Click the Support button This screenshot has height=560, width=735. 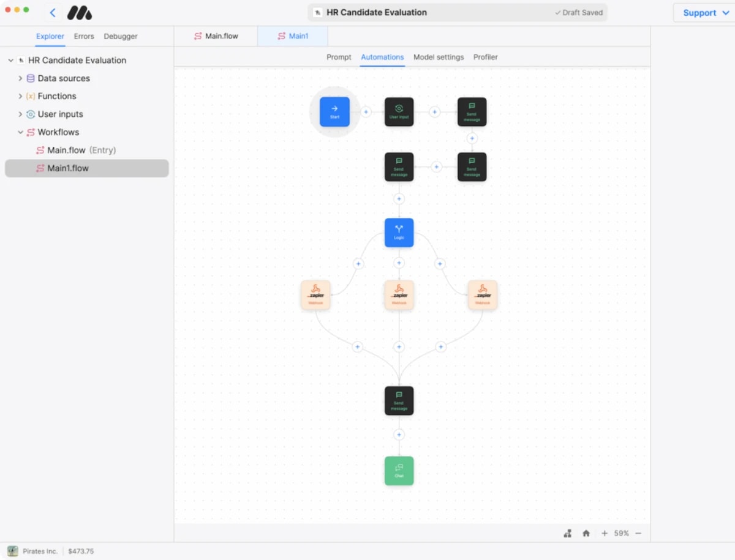703,12
